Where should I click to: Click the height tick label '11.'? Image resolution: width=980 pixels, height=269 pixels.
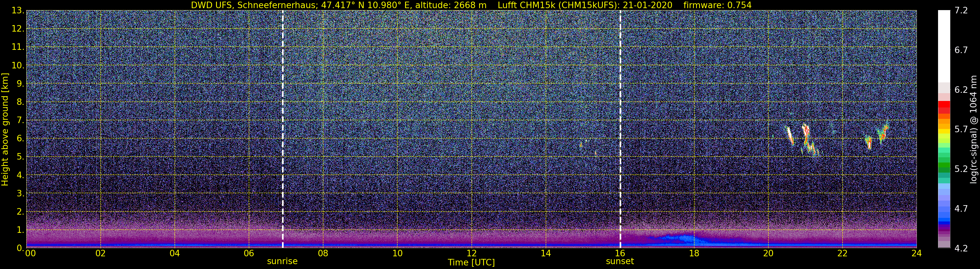[18, 47]
